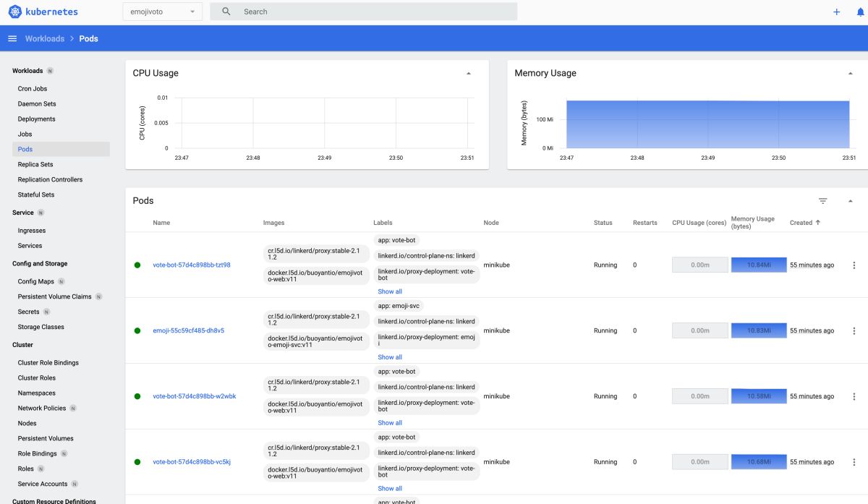The width and height of the screenshot is (868, 504).
Task: Click the N badge beside Config Maps
Action: [61, 281]
